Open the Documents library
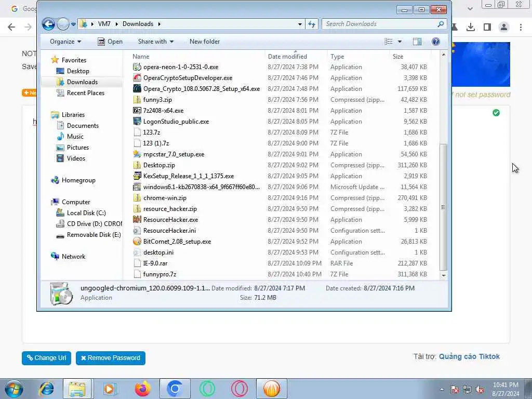The image size is (532, 399). click(x=83, y=126)
